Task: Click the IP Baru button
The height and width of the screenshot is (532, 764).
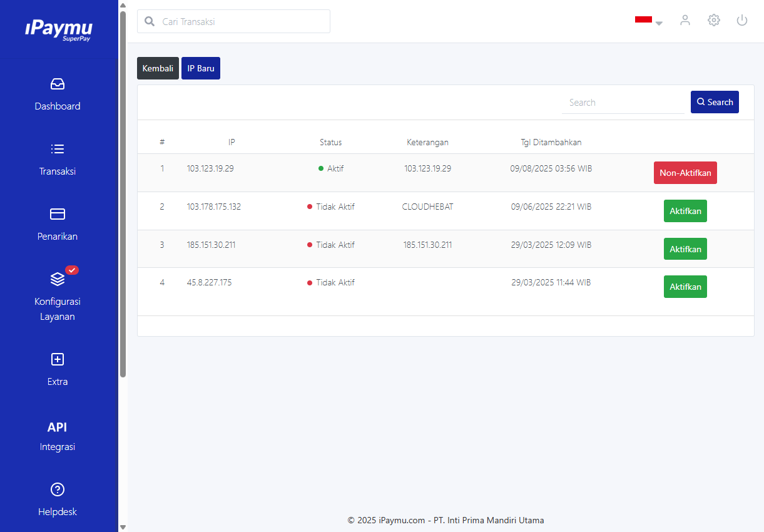Action: 201,68
